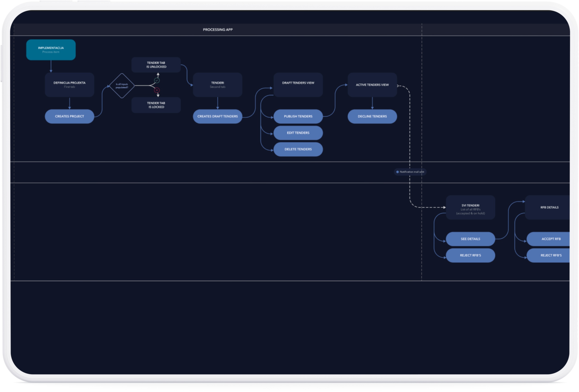Click the CREATES DRAFT TENDERS pill
579x392 pixels.
coord(217,116)
